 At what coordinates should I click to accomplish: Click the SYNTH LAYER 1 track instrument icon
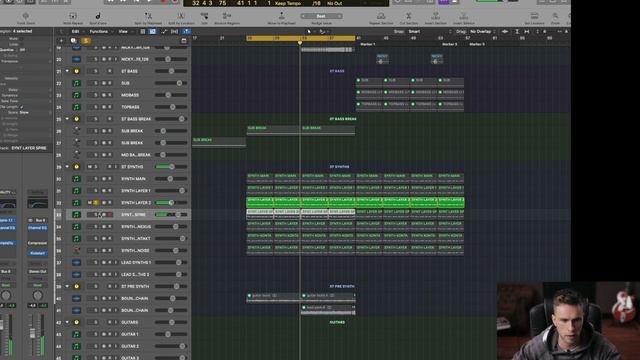pyautogui.click(x=76, y=191)
